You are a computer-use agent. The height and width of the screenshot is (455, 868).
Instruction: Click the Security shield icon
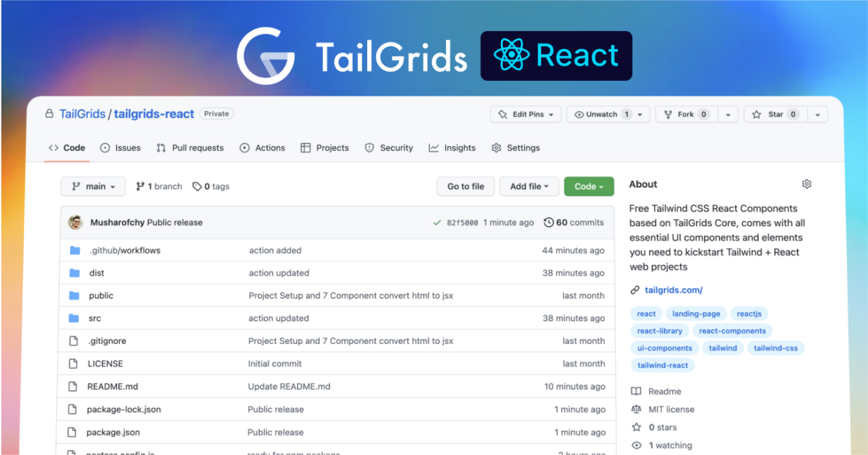tap(369, 147)
